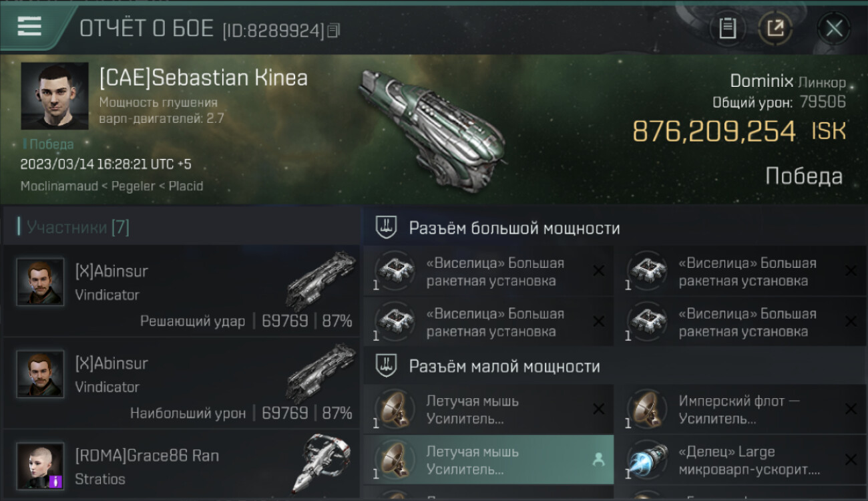Copy the battle report ID with copy icon
868x501 pixels.
[333, 30]
